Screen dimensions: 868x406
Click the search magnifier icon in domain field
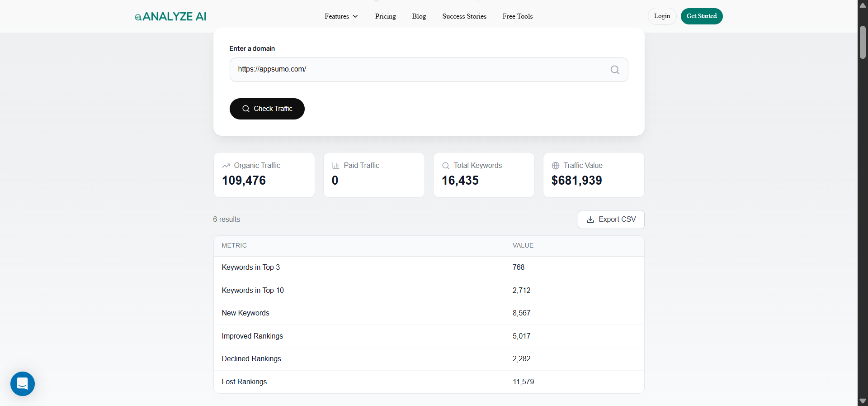coord(615,70)
